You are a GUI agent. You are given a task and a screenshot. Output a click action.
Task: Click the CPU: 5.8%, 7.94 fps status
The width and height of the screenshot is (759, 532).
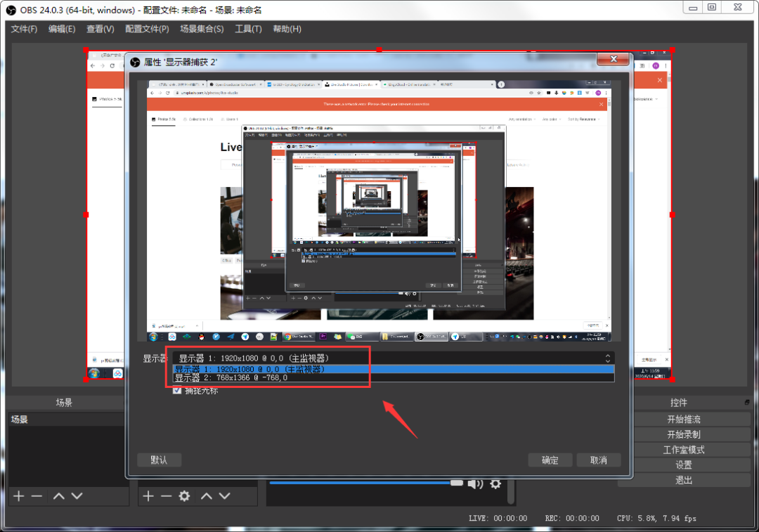click(656, 518)
